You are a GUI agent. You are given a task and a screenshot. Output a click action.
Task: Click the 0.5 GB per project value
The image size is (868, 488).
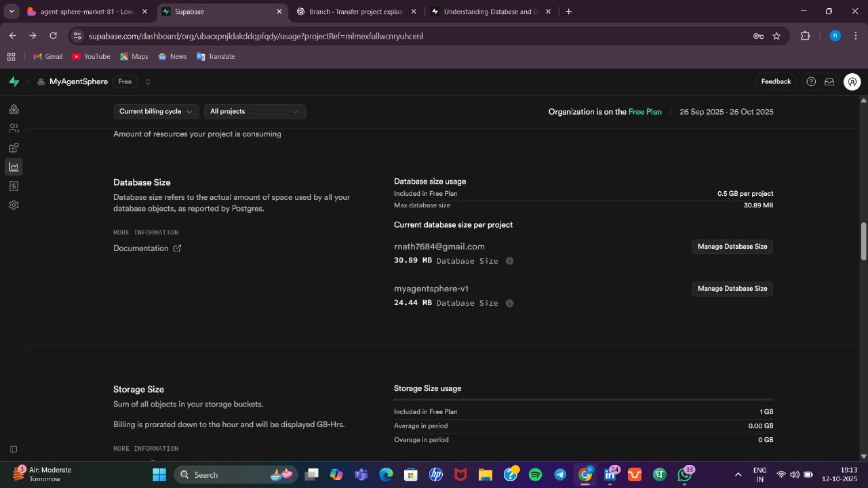pyautogui.click(x=745, y=194)
